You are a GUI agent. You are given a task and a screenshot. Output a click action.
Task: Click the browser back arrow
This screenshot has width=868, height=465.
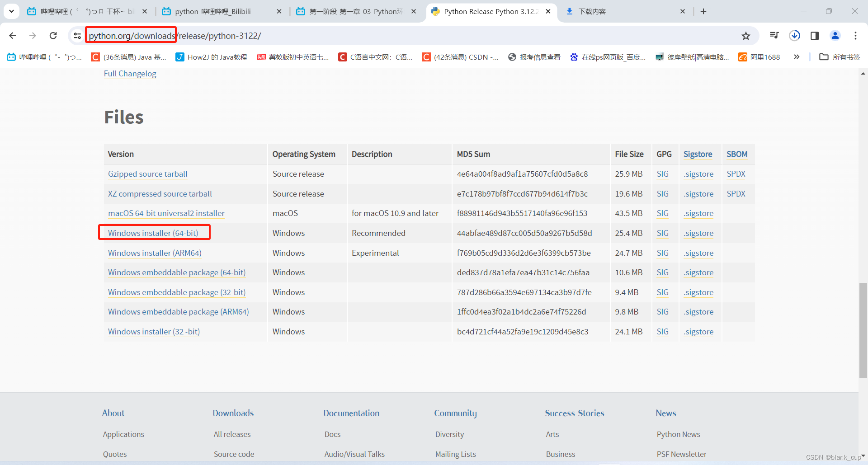point(13,36)
